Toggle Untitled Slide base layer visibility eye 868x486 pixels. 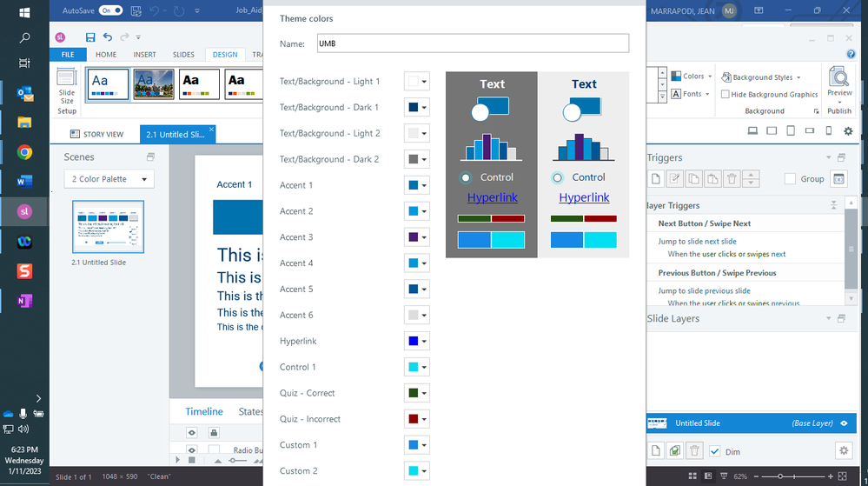844,423
